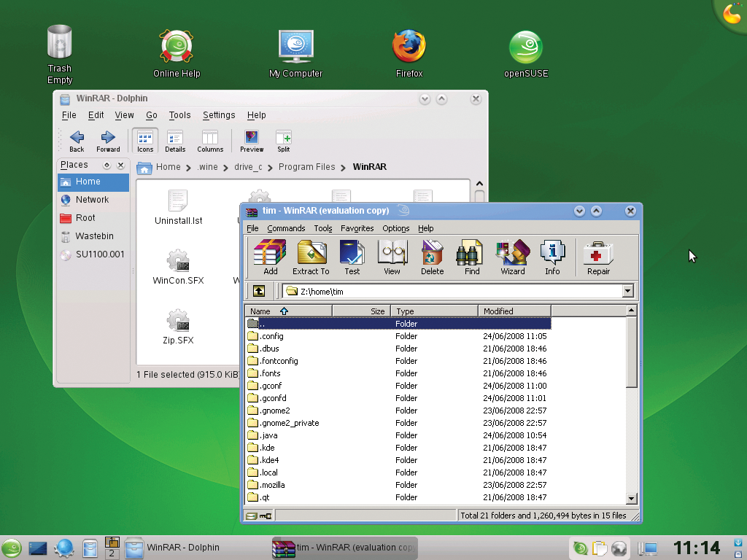Show archive Info in WinRAR
747x560 pixels.
(x=553, y=257)
